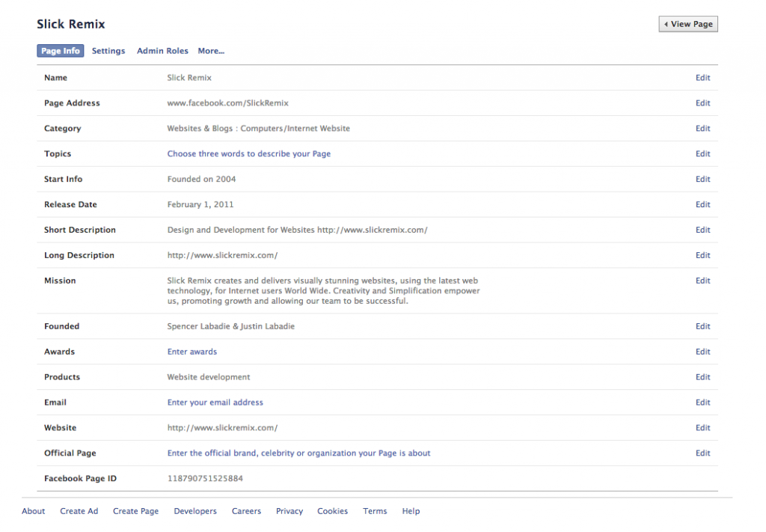Open the Settings tab

[108, 51]
